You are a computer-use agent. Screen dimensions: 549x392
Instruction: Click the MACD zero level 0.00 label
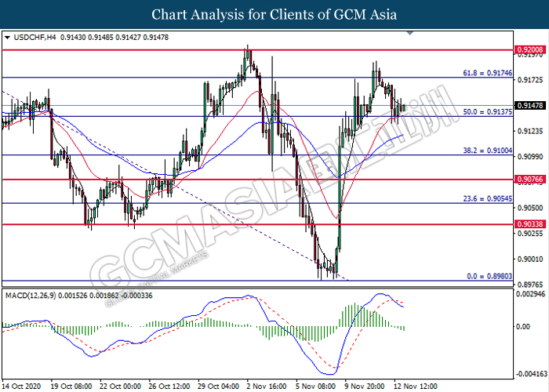coord(523,327)
